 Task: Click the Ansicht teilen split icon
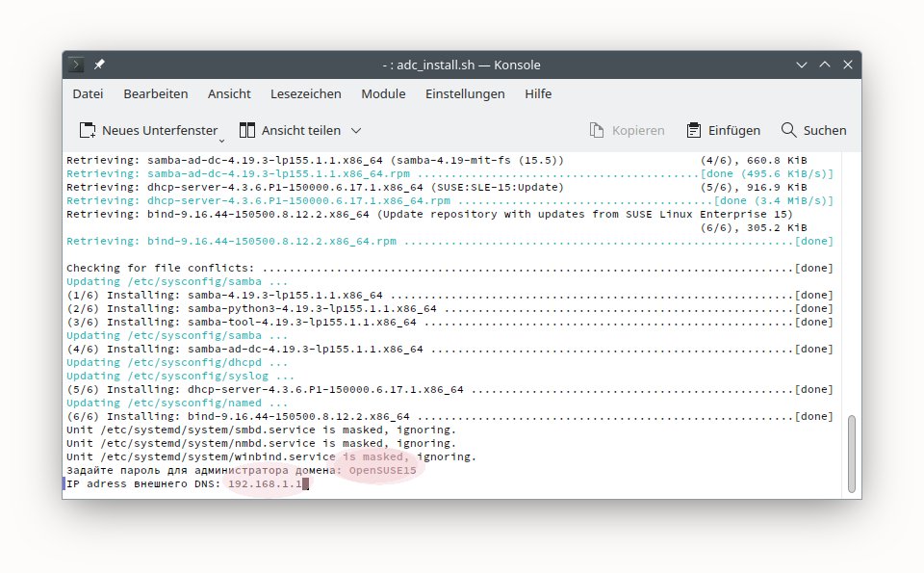(x=247, y=130)
